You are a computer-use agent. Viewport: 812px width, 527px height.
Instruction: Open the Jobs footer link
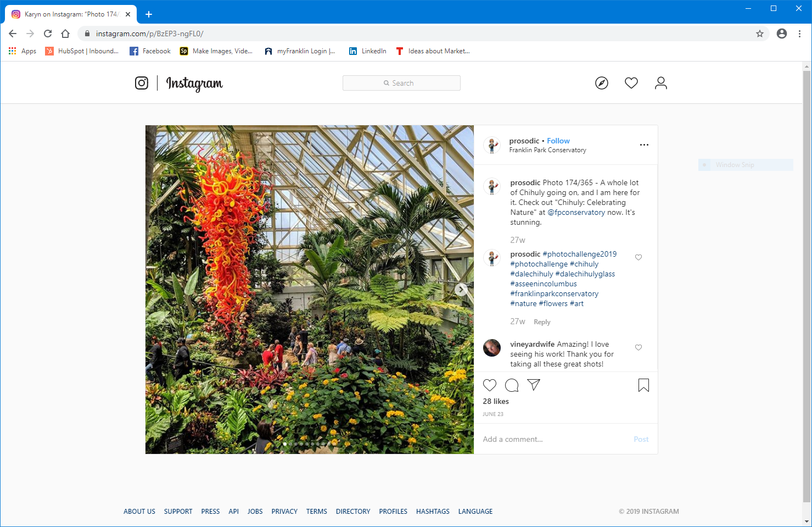tap(255, 512)
